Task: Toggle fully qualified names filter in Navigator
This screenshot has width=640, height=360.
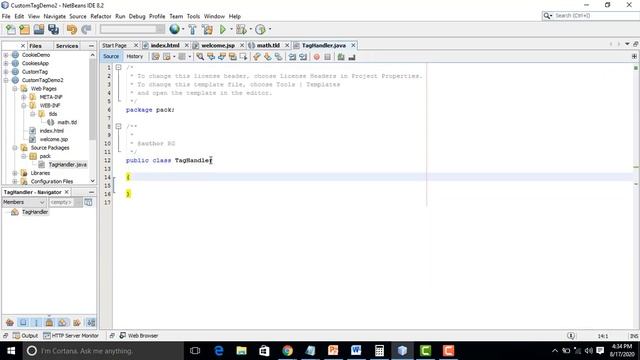Action: coord(77,322)
